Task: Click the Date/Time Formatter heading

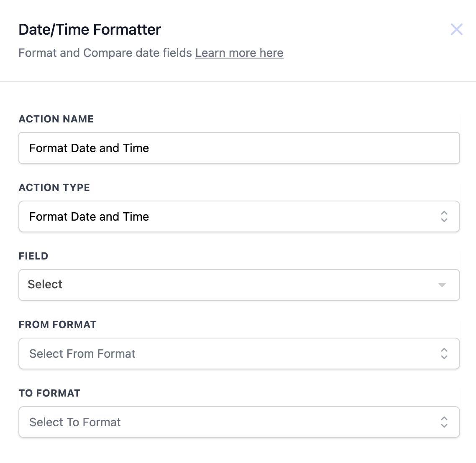Action: click(x=90, y=30)
